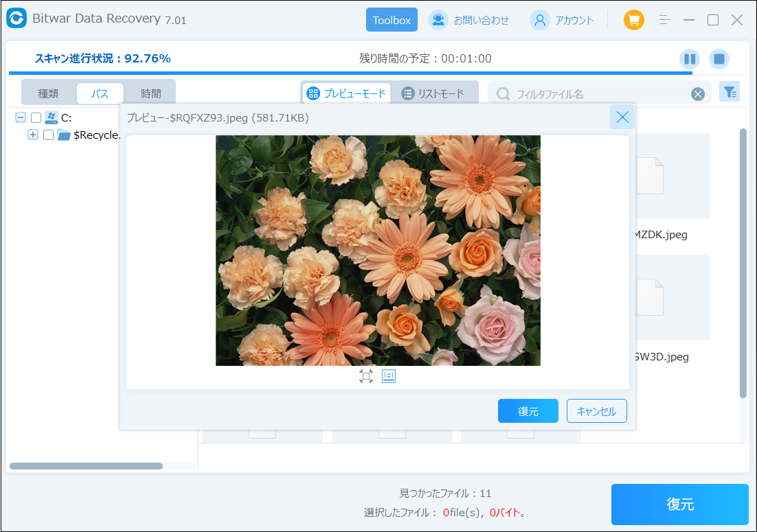757x532 pixels.
Task: Click the actual-size icon under preview
Action: (389, 376)
